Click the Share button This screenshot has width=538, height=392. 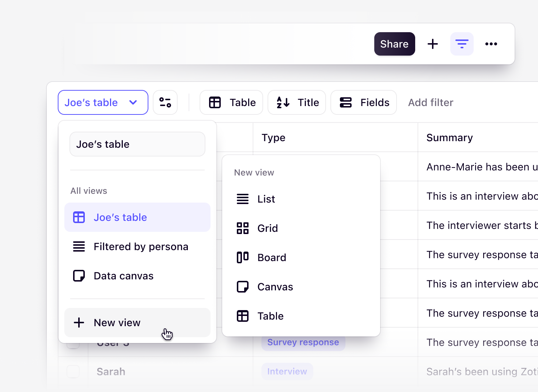coord(394,44)
